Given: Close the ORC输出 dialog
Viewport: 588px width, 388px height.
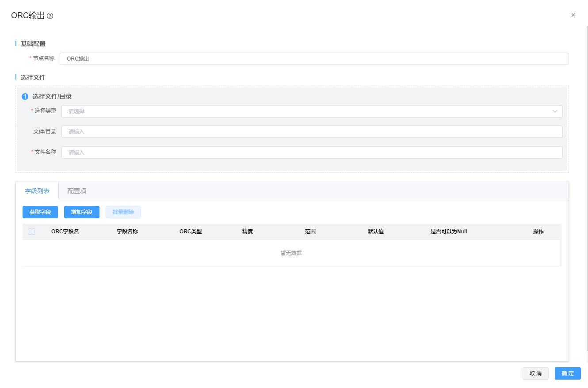Looking at the screenshot, I should pyautogui.click(x=573, y=15).
